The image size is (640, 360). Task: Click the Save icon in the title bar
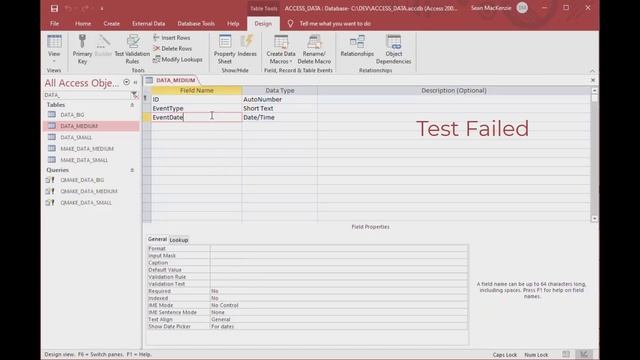(54, 8)
